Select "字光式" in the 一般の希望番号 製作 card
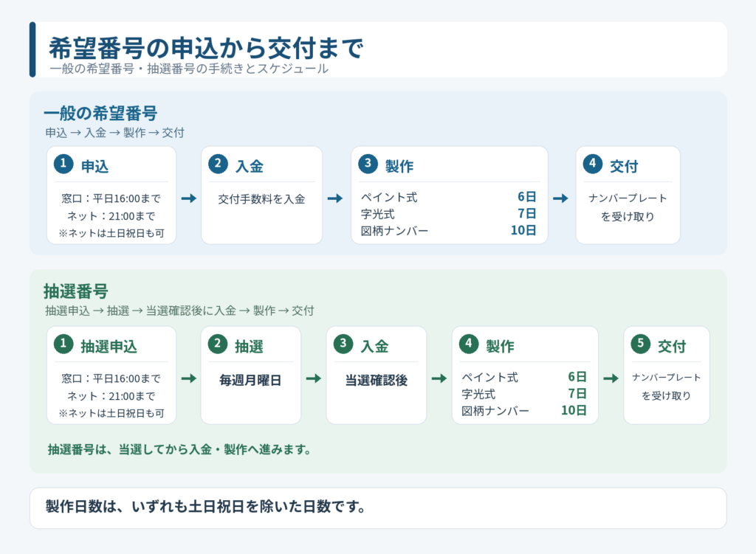756x554 pixels. (377, 214)
